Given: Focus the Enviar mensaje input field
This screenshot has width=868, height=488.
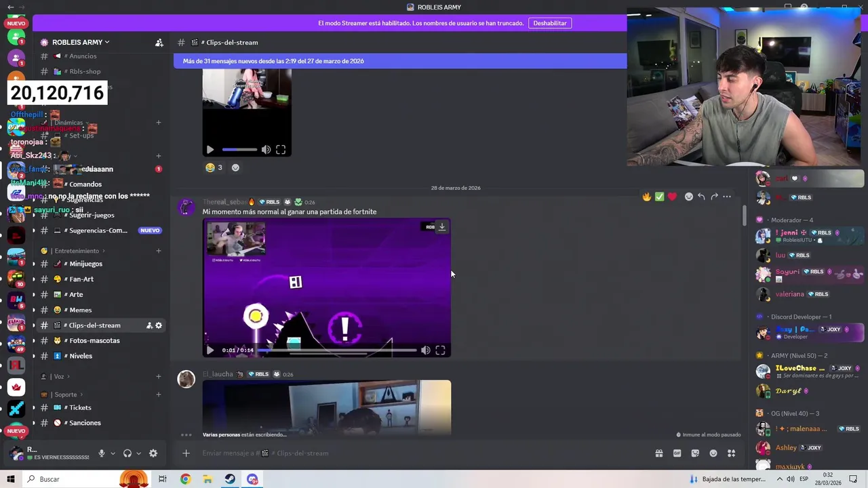Looking at the screenshot, I should click(x=420, y=453).
